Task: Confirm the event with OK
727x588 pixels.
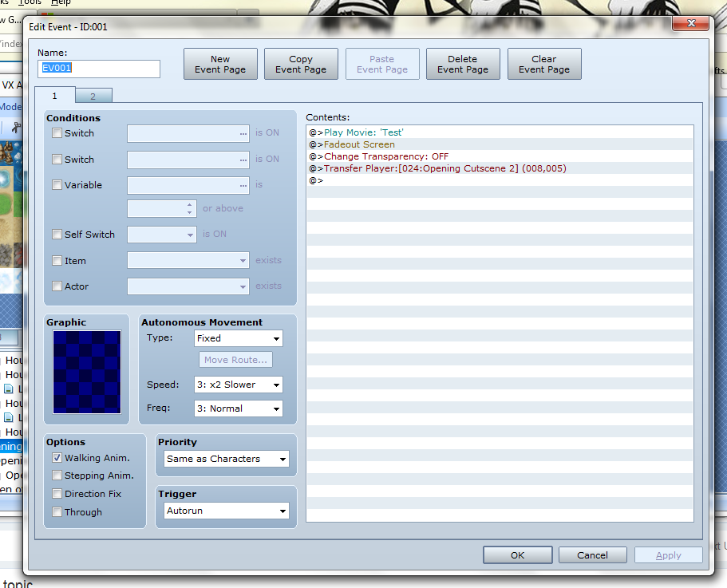Action: (x=517, y=555)
